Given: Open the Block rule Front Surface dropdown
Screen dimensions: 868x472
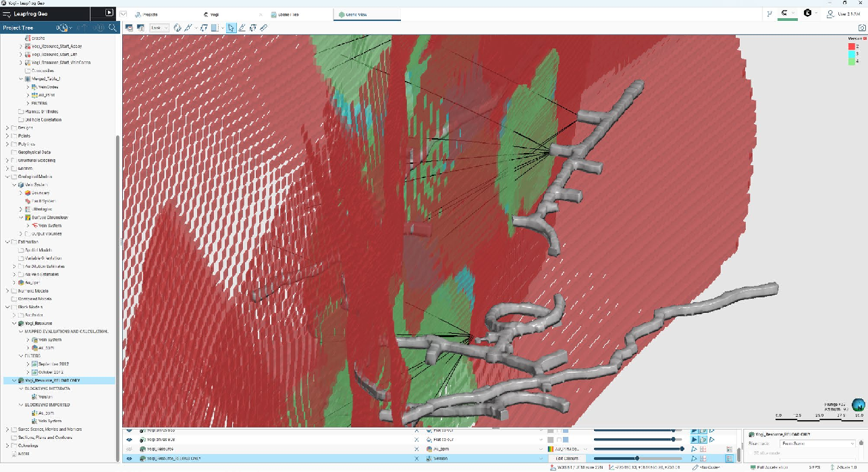Looking at the screenshot, I should (x=817, y=444).
